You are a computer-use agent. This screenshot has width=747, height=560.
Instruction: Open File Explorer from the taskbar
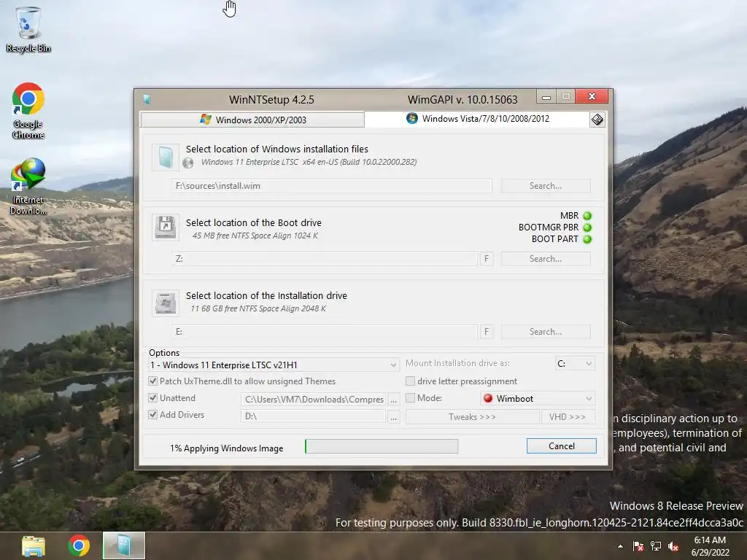click(x=34, y=545)
